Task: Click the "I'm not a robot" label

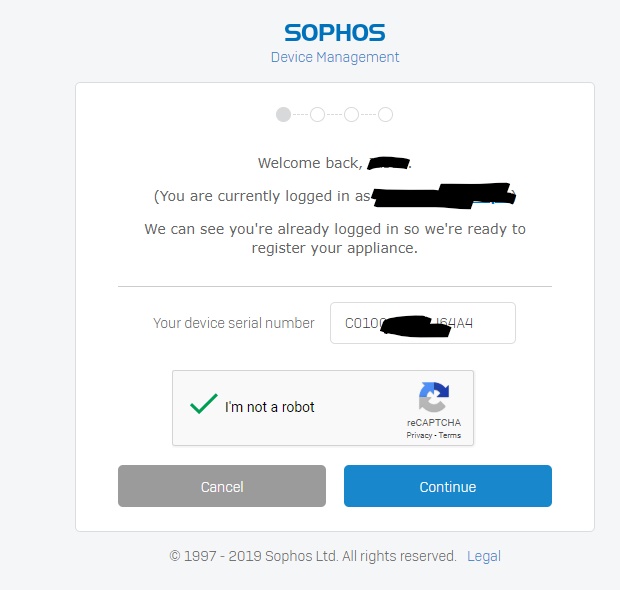Action: [270, 407]
